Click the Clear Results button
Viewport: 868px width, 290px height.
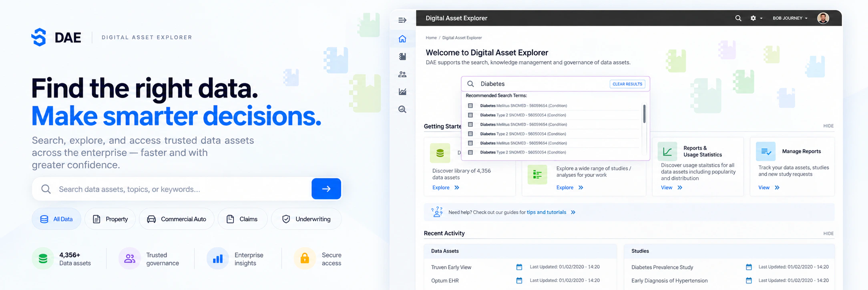click(627, 84)
